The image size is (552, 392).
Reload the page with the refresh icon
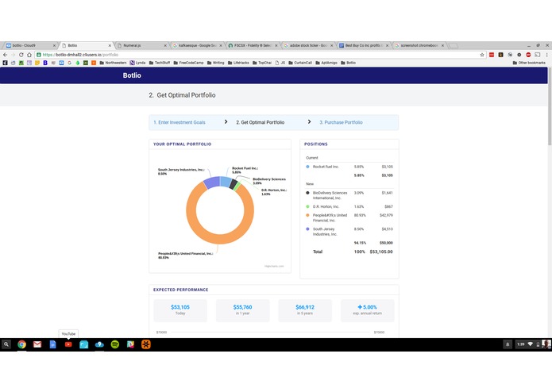(x=21, y=55)
